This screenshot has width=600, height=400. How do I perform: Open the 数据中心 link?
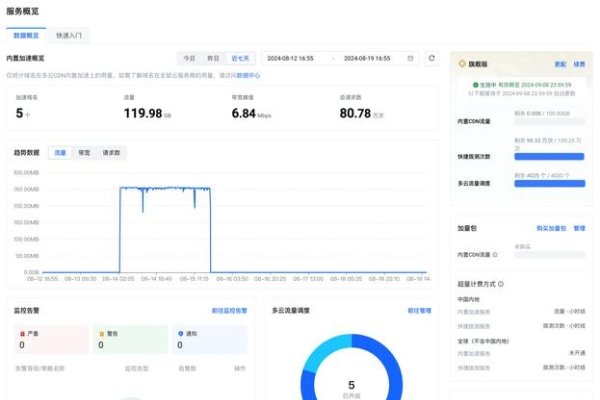point(248,75)
